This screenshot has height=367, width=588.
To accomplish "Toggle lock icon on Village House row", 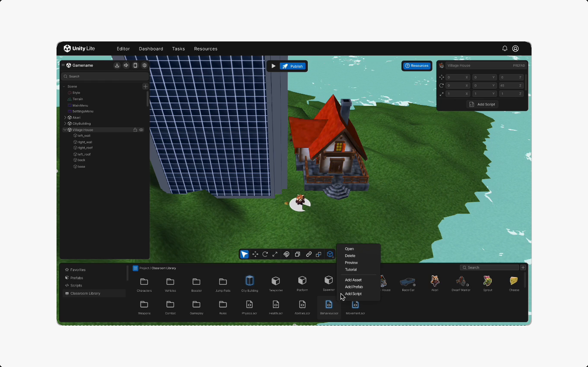I will tap(135, 130).
